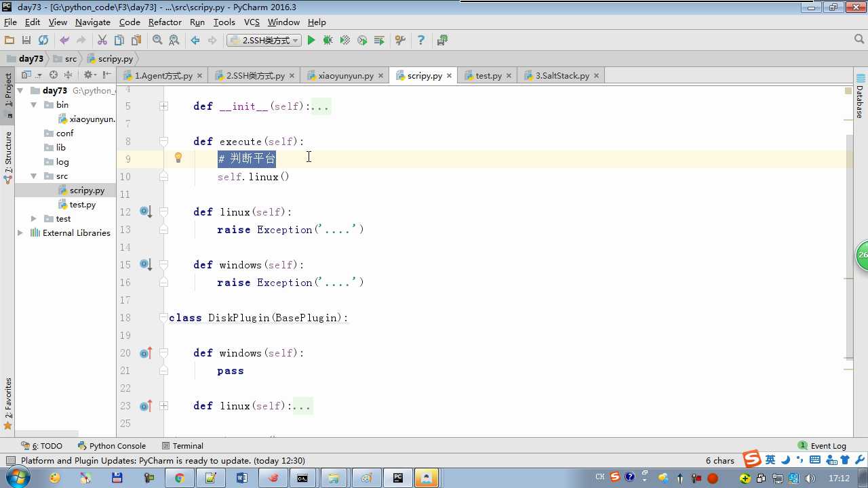Click scroll-from-source target icon in Project panel
This screenshot has width=868, height=488.
pos(53,75)
